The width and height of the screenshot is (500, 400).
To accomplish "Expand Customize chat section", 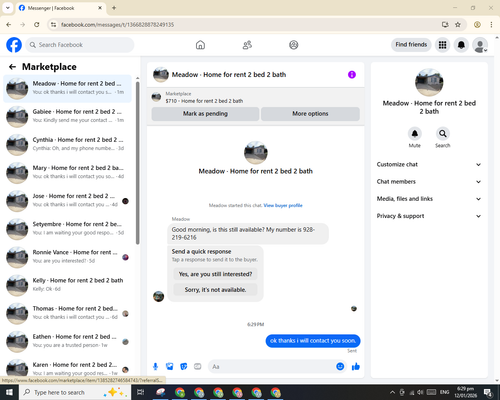I will coord(429,164).
